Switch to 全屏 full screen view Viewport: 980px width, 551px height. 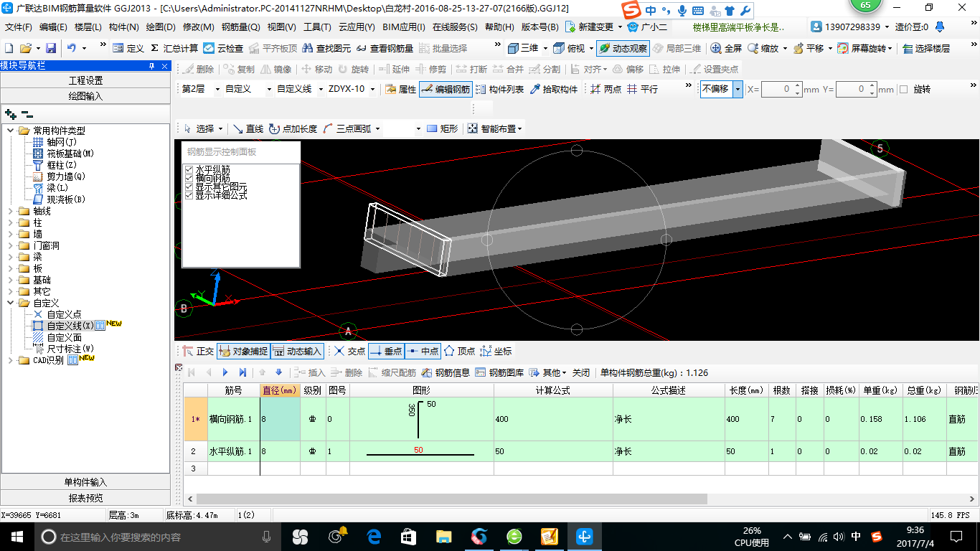(x=726, y=48)
